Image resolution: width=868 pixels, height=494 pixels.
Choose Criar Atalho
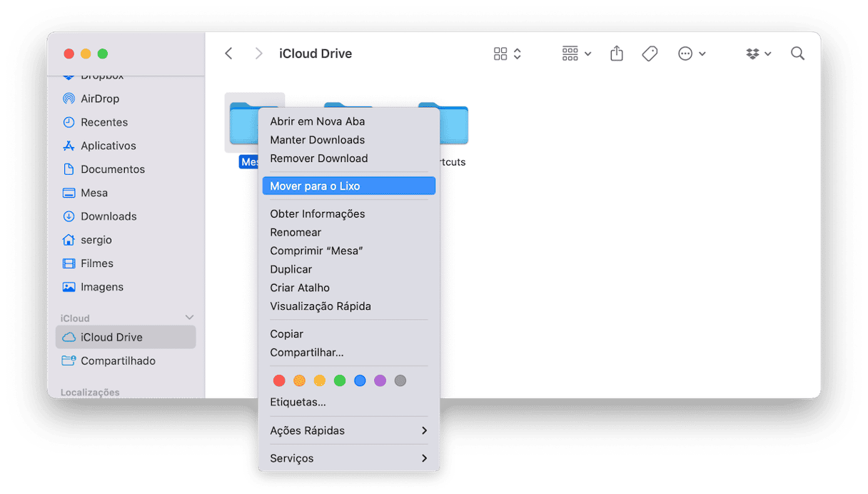click(348, 288)
